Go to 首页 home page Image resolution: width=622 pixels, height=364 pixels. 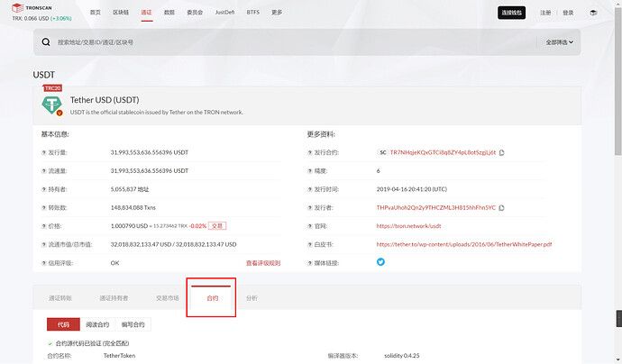[x=96, y=13]
